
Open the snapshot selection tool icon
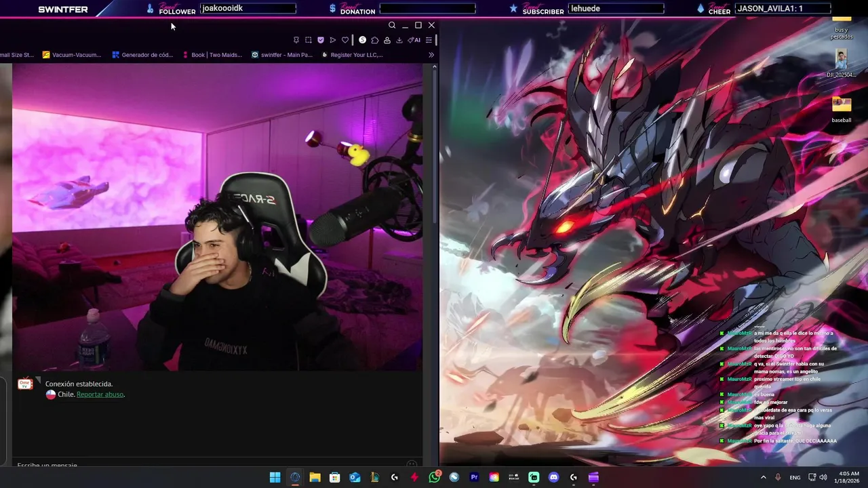tap(309, 40)
